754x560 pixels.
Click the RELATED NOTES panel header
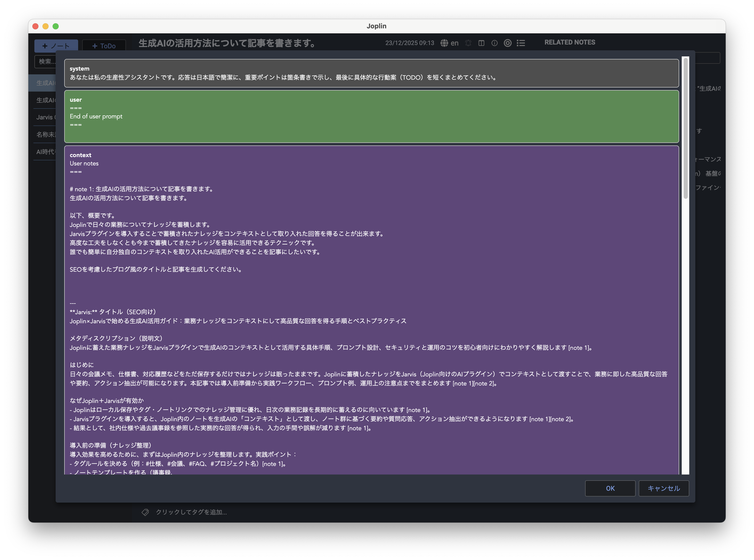tap(570, 42)
